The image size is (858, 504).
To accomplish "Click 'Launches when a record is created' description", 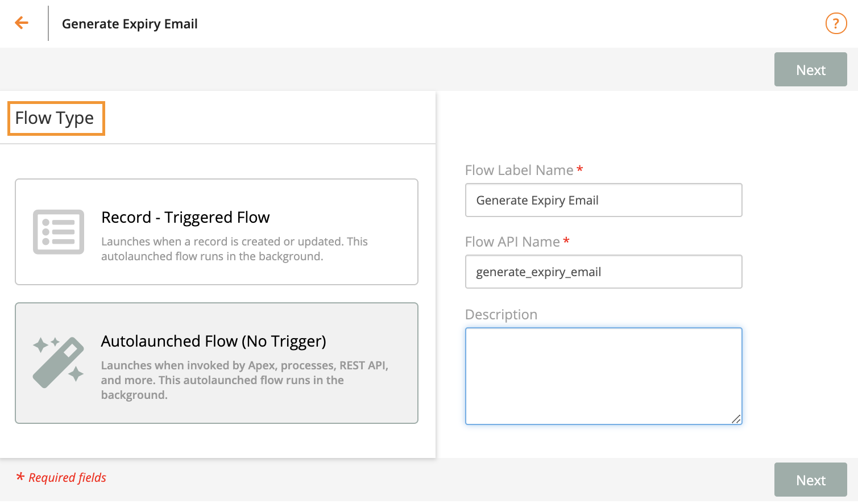I will click(x=234, y=249).
